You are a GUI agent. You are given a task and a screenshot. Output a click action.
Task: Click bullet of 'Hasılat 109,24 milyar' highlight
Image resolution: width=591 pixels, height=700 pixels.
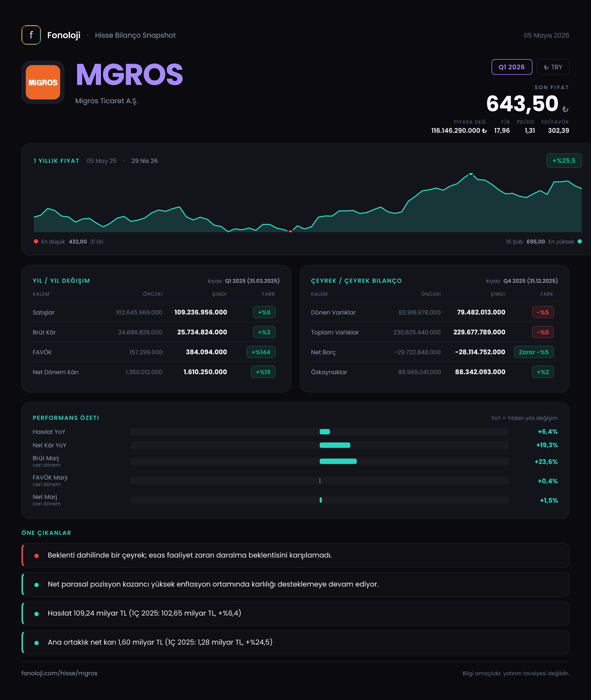pos(37,614)
